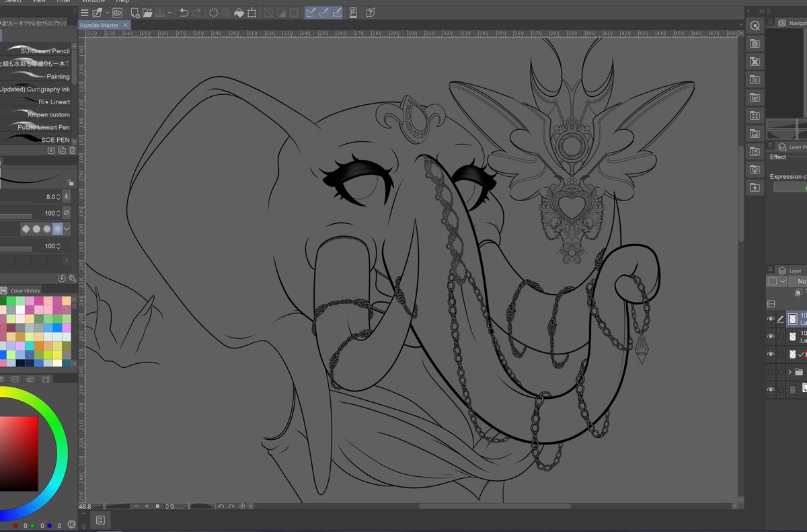The image size is (807, 532).
Task: Select the SOE PEN brush
Action: 36,139
